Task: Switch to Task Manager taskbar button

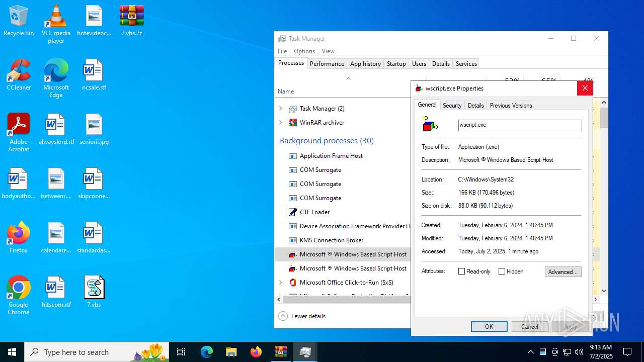Action: click(x=305, y=352)
